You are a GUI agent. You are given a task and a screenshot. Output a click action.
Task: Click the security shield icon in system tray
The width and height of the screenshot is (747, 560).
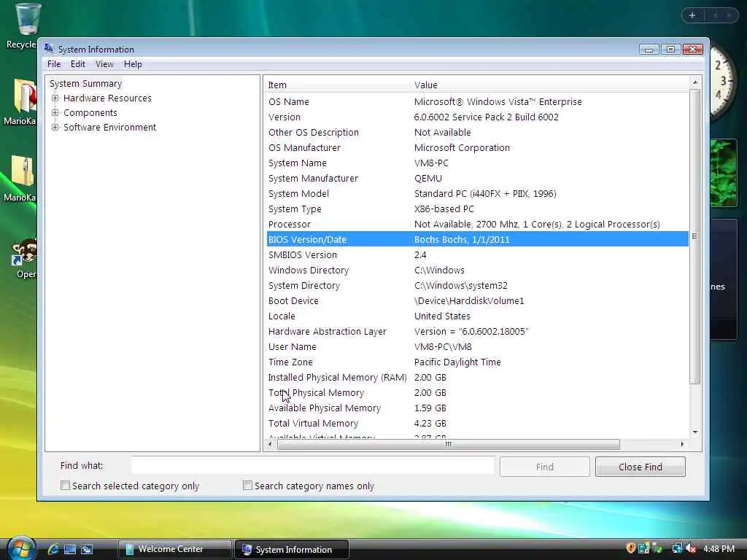[x=630, y=548]
